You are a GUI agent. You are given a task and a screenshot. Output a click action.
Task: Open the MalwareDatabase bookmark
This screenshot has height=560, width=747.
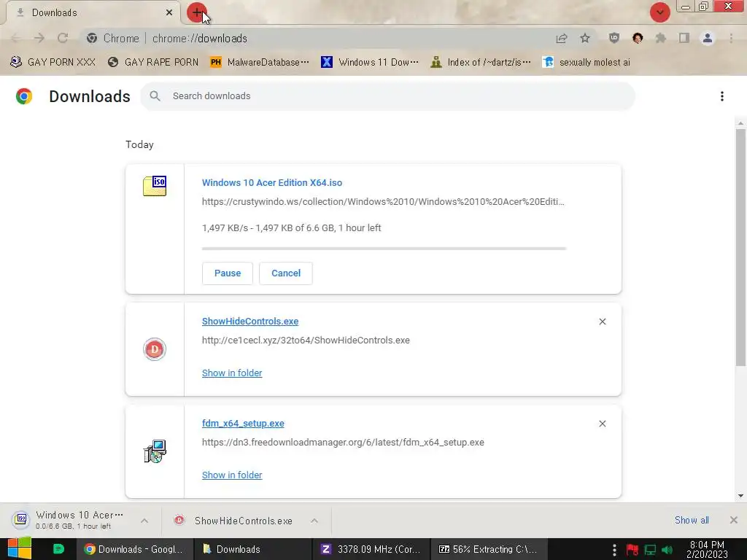[x=260, y=62]
